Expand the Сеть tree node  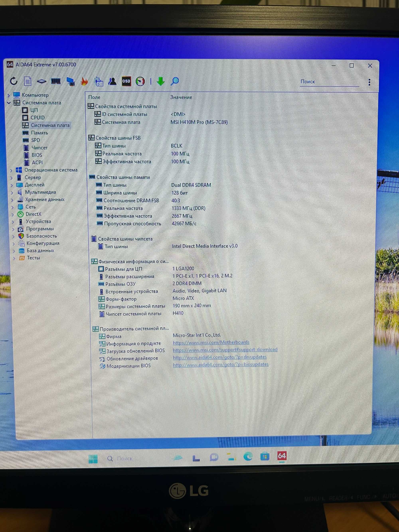click(x=13, y=207)
